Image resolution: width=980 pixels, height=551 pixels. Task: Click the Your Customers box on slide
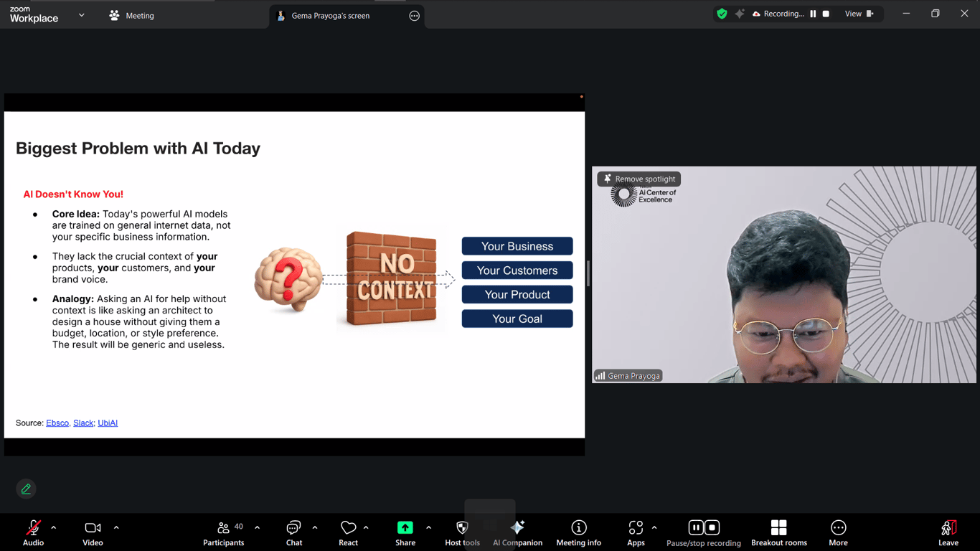517,270
